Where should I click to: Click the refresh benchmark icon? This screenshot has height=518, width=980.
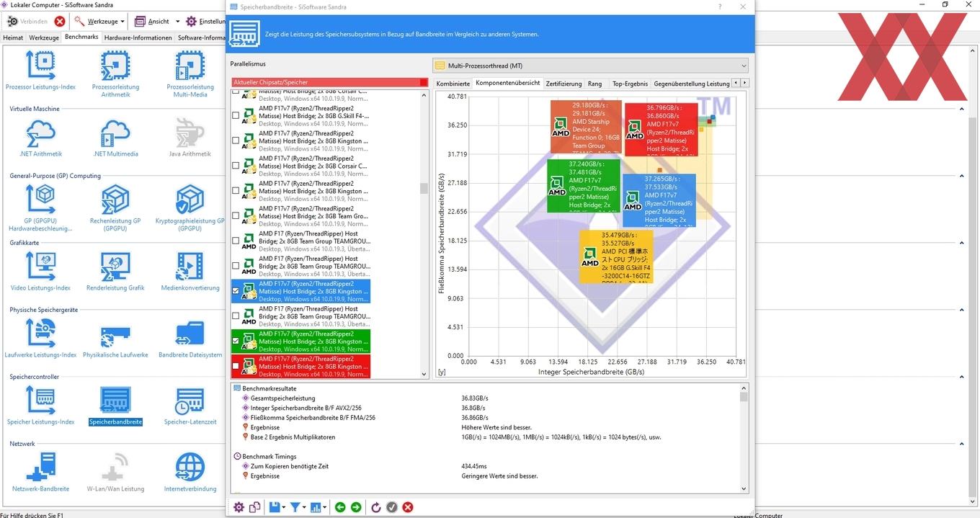(375, 507)
